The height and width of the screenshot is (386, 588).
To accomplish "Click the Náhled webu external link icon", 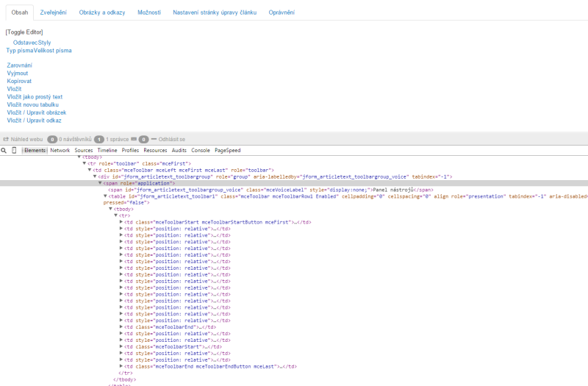I will 6,139.
